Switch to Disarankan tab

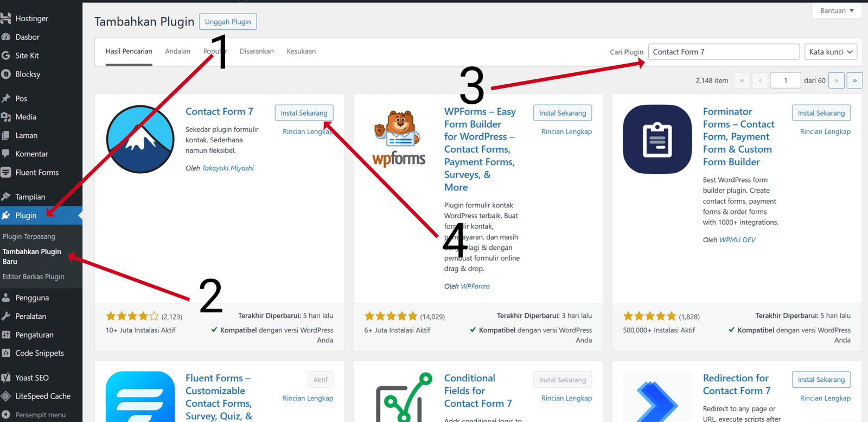point(257,52)
